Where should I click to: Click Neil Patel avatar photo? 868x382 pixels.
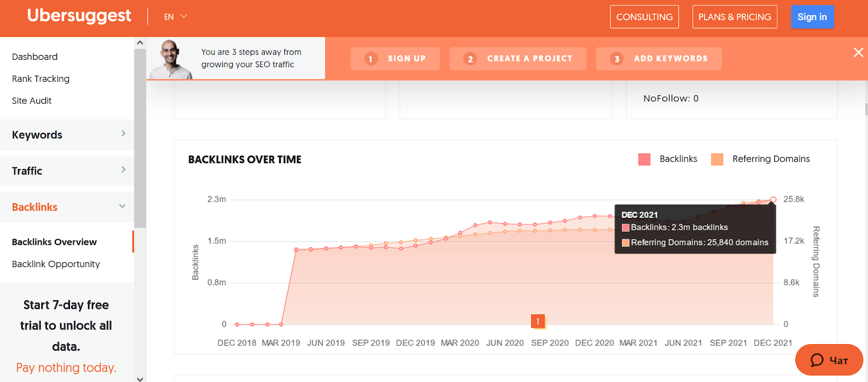coord(171,60)
